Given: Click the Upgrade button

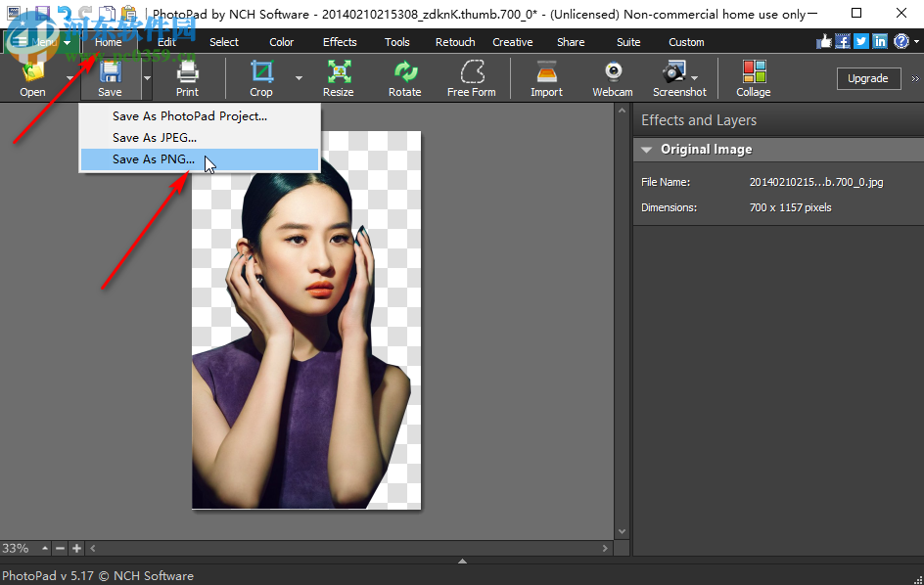Looking at the screenshot, I should click(868, 78).
